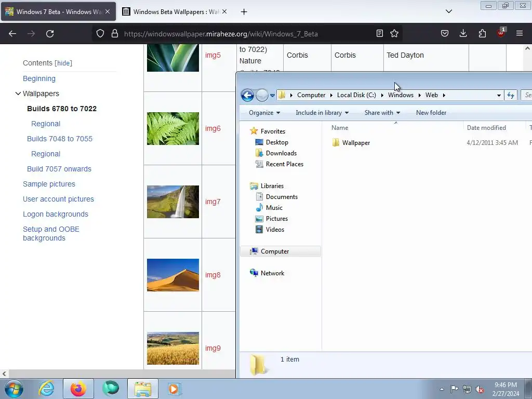Open the fern leaf wallpaper thumbnail
This screenshot has width=532, height=399.
pyautogui.click(x=172, y=129)
